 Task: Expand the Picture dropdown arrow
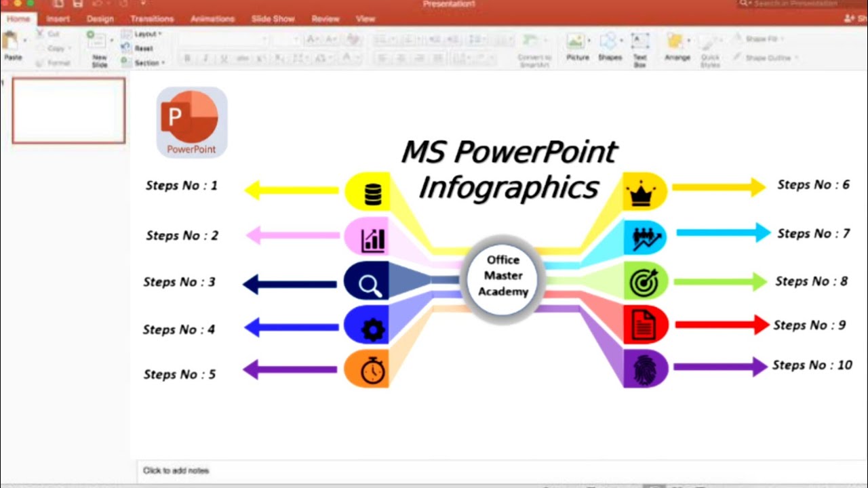pos(589,41)
